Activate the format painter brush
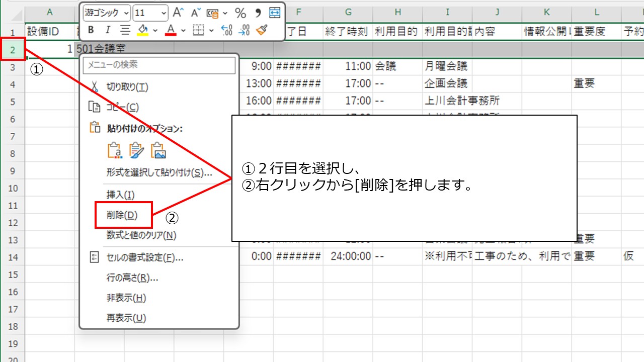This screenshot has height=362, width=644. point(261,30)
